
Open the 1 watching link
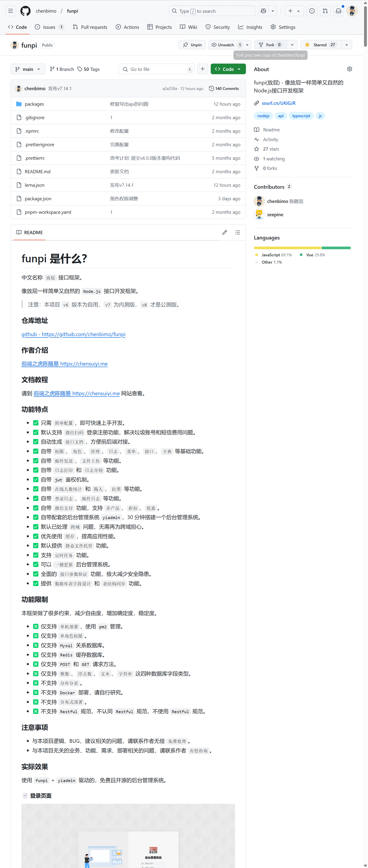coord(273,159)
